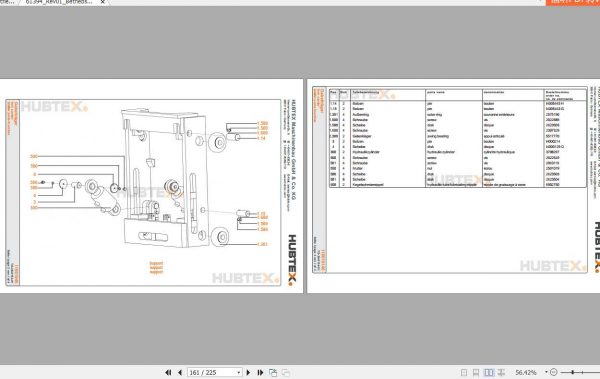
Task: Click the Gelenklager row in parts table
Action: click(457, 136)
